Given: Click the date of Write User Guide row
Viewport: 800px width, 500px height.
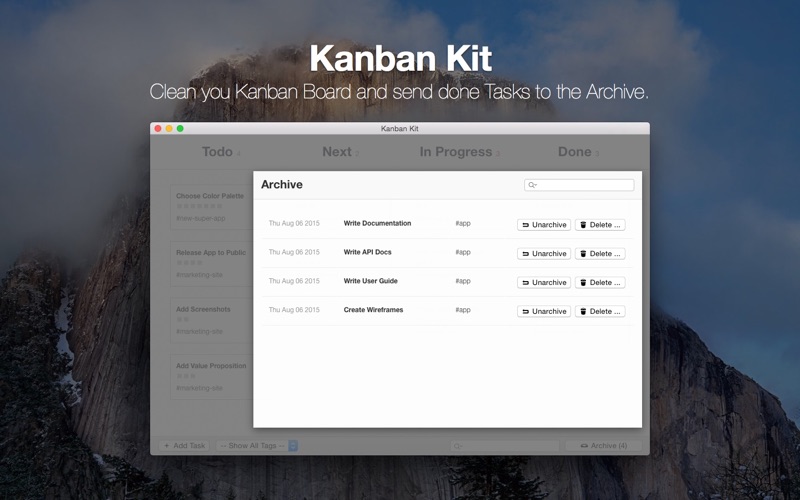Looking at the screenshot, I should click(294, 281).
